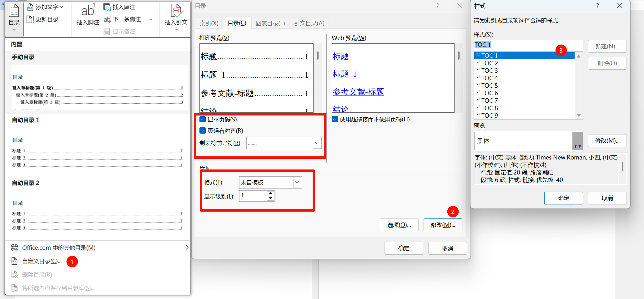
Task: Click the styles list scrollbar down arrow
Action: coord(579,115)
